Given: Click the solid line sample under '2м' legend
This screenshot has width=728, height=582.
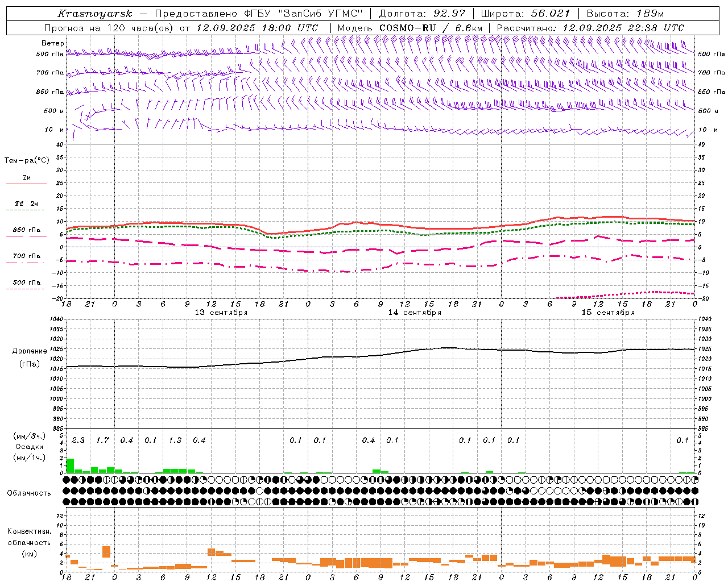Looking at the screenshot, I should coord(26,184).
